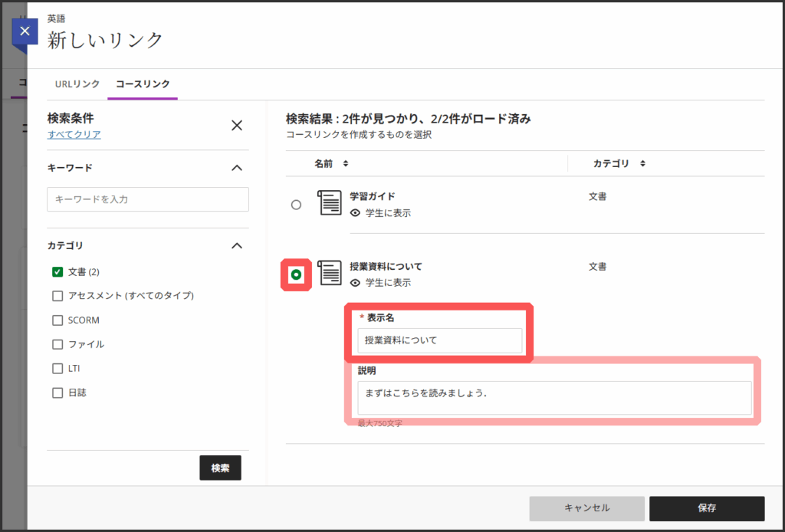Collapse the カテゴリ filter section chevron

pos(237,246)
